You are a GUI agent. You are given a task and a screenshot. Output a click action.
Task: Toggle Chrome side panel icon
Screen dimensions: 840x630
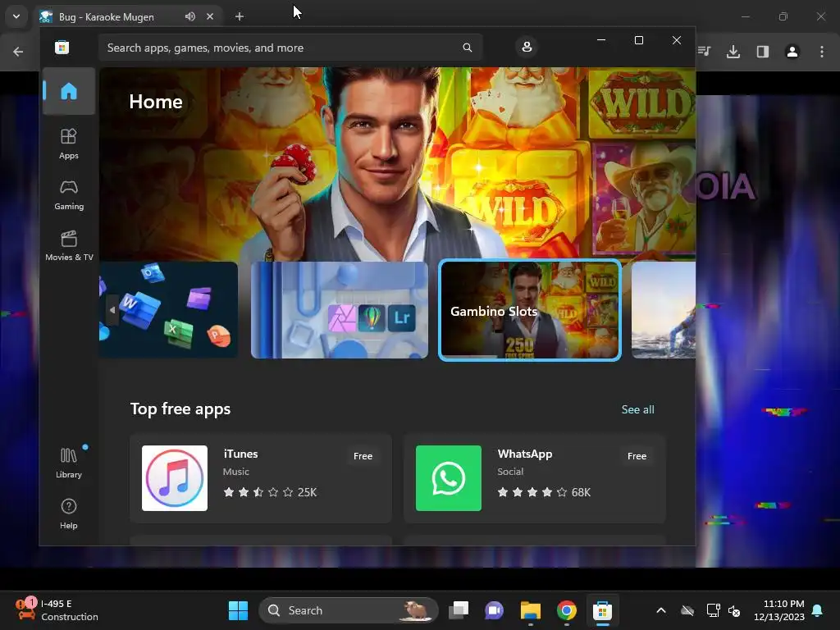click(x=763, y=52)
